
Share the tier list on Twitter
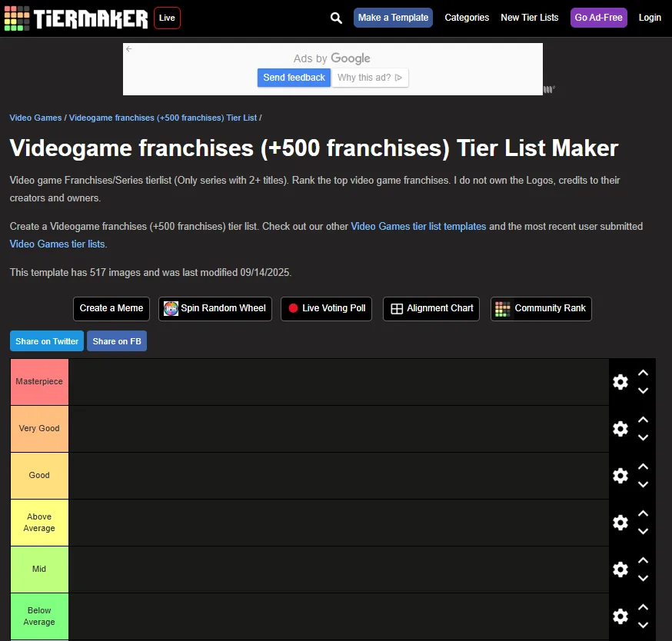click(x=47, y=341)
